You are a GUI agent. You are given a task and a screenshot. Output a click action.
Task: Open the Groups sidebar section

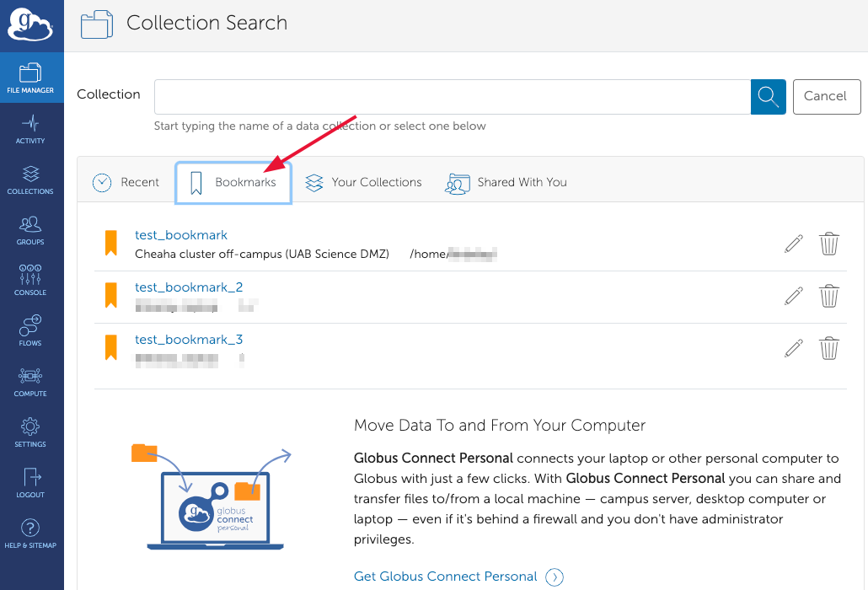point(30,230)
